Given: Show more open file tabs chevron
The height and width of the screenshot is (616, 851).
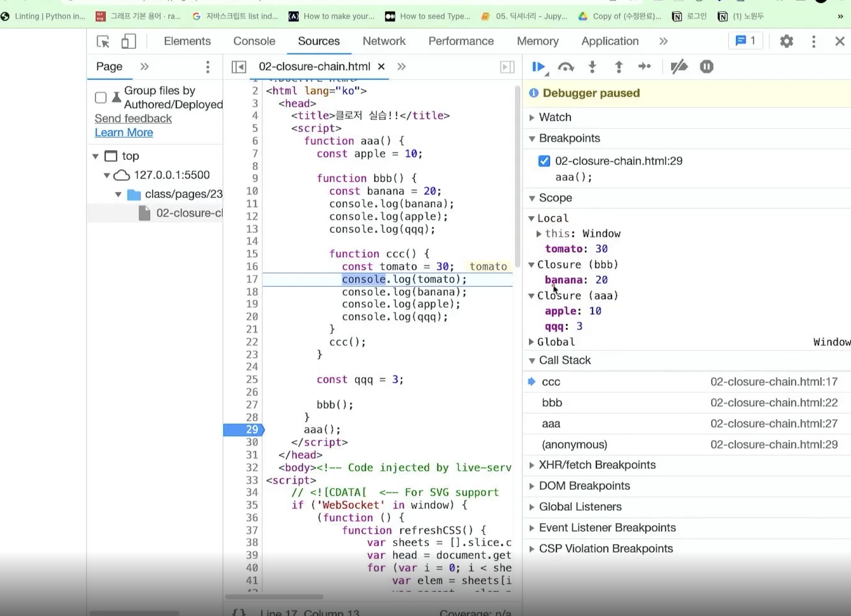Looking at the screenshot, I should [402, 67].
